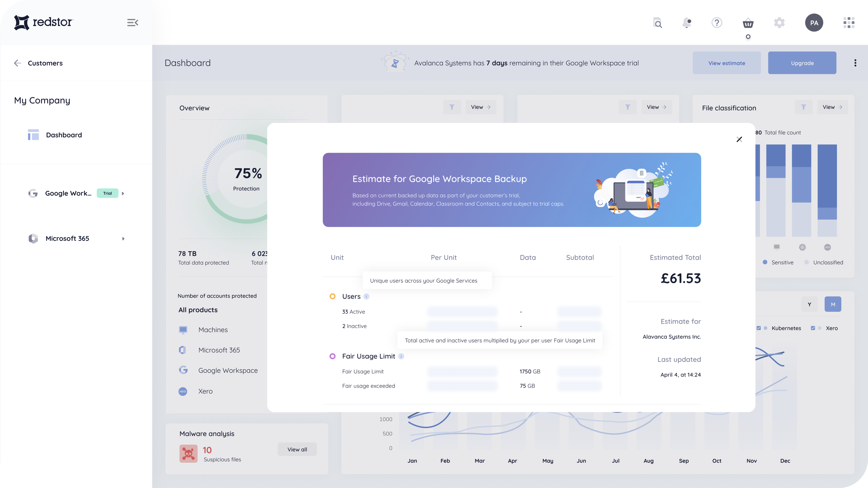Click Sensitive legend dot
Screen dimensions: 868x488
point(765,262)
